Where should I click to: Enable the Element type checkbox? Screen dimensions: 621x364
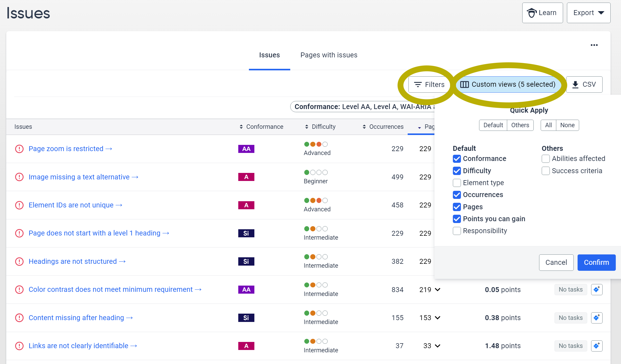coord(457,183)
